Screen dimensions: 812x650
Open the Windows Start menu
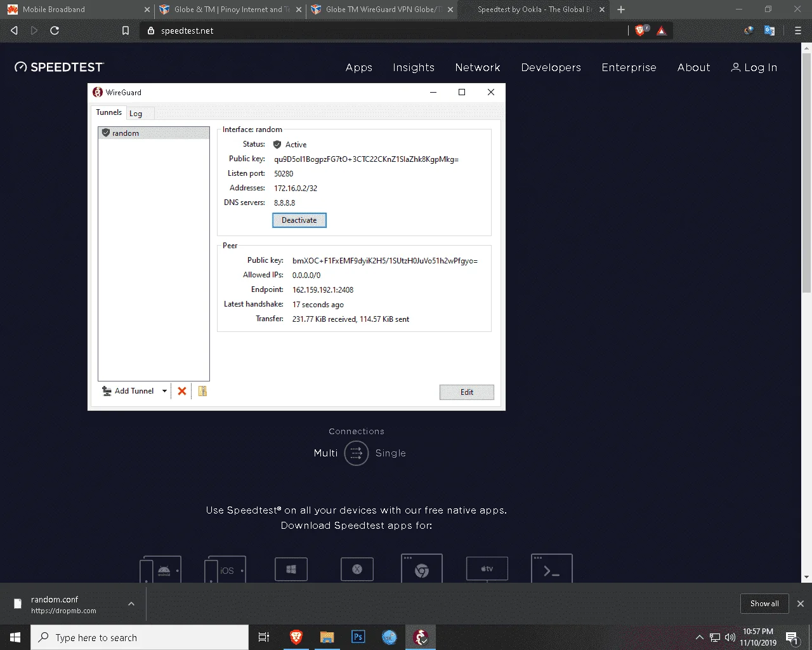tap(15, 637)
